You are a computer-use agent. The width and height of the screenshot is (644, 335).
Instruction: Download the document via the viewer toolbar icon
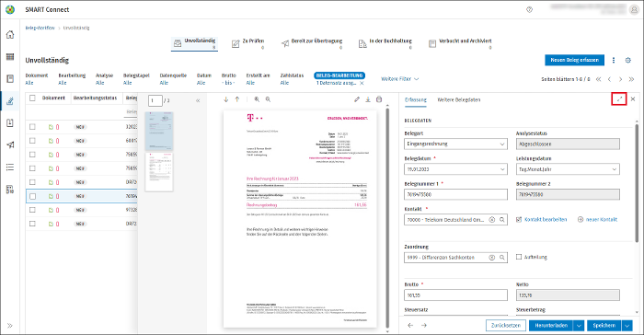coord(368,99)
